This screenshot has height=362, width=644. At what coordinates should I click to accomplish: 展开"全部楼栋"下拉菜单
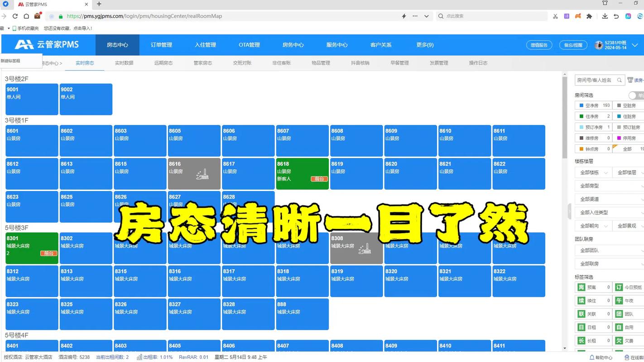click(592, 172)
